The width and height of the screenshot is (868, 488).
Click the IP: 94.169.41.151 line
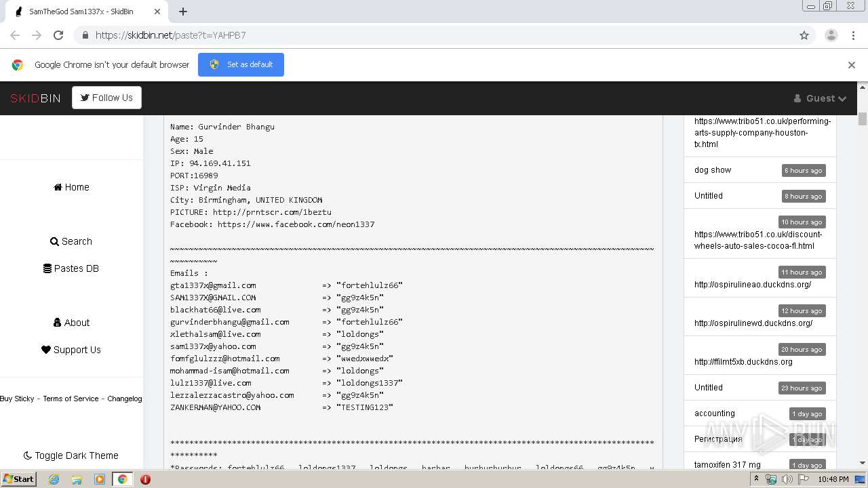point(210,163)
